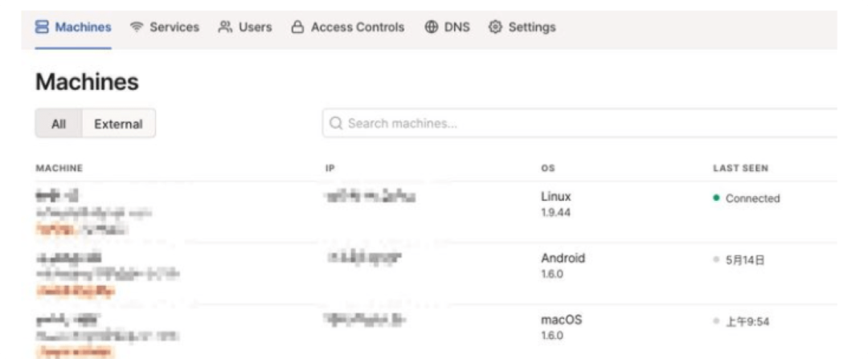Open the macOS machine name link
The width and height of the screenshot is (868, 359).
pyautogui.click(x=67, y=320)
